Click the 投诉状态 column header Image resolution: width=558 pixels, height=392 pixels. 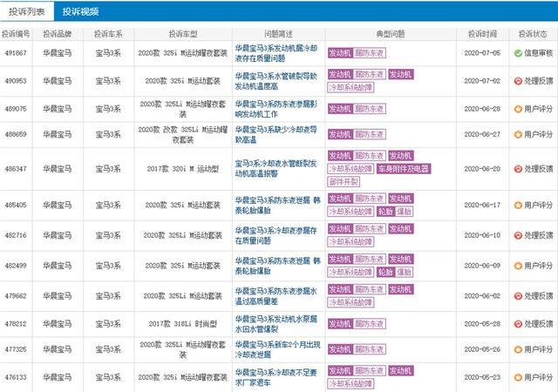click(533, 34)
